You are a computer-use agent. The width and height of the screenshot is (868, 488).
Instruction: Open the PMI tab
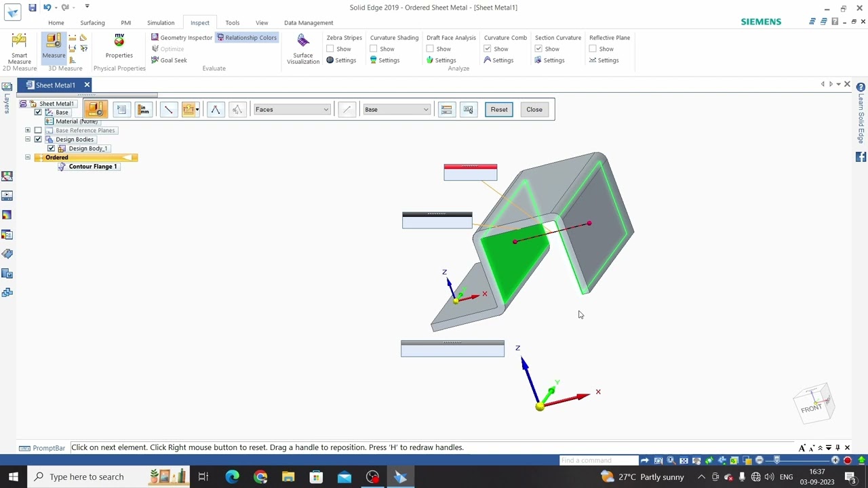click(126, 22)
